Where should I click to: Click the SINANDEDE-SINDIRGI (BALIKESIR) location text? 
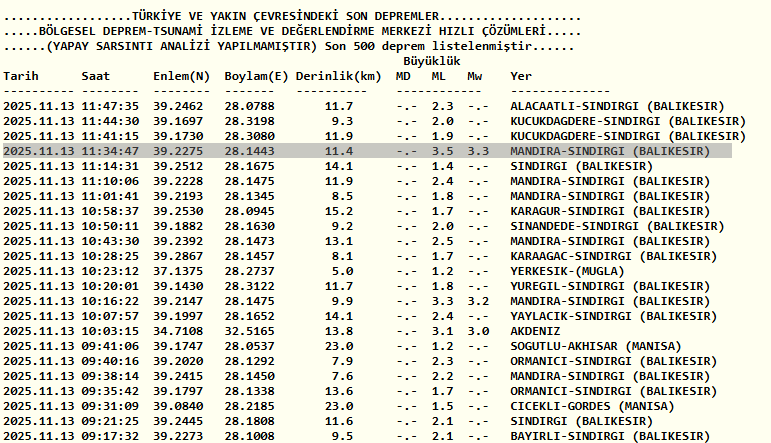click(x=617, y=226)
